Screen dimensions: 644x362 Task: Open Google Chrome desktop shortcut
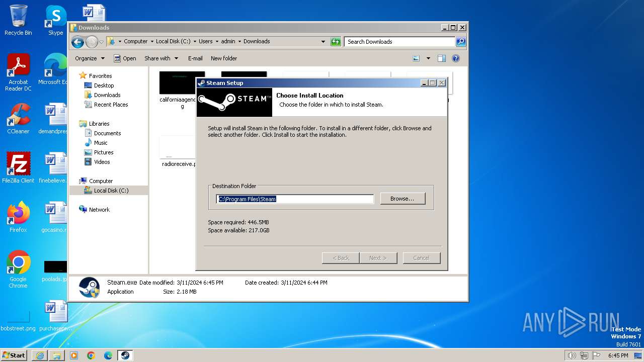tap(18, 269)
